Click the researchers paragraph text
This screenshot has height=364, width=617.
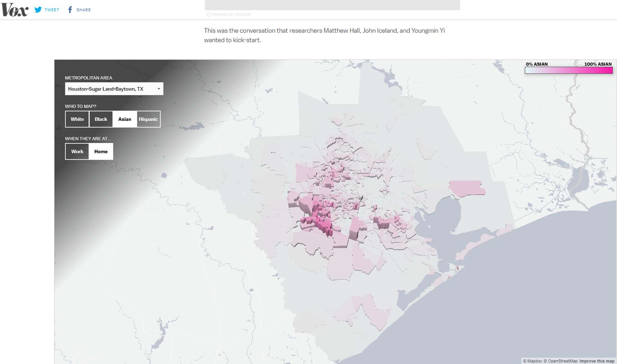(x=324, y=35)
